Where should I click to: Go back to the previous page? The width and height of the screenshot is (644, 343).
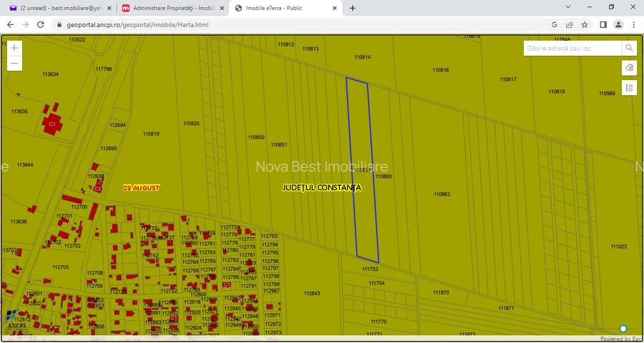(x=10, y=24)
